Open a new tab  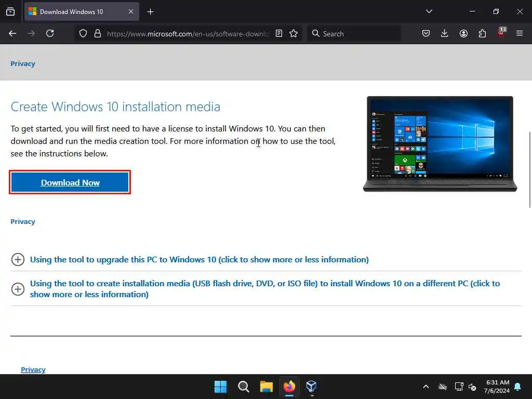coord(150,12)
